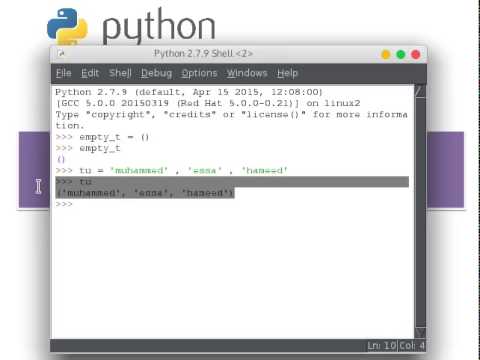The image size is (480, 360).
Task: Click the 'empty_t = ()' statement line
Action: coord(102,137)
